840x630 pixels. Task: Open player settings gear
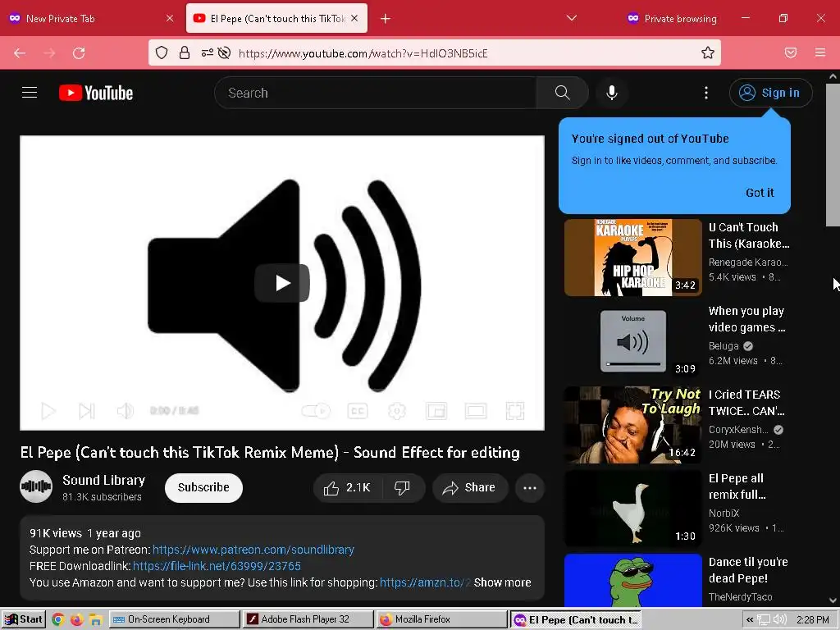[x=397, y=411]
